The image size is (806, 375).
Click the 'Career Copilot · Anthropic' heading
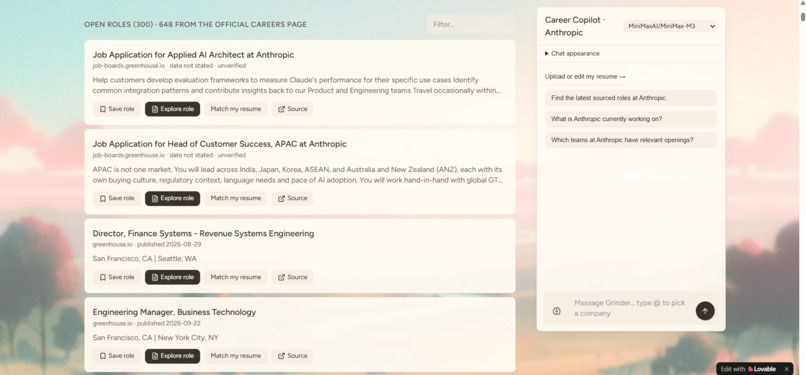coord(575,26)
